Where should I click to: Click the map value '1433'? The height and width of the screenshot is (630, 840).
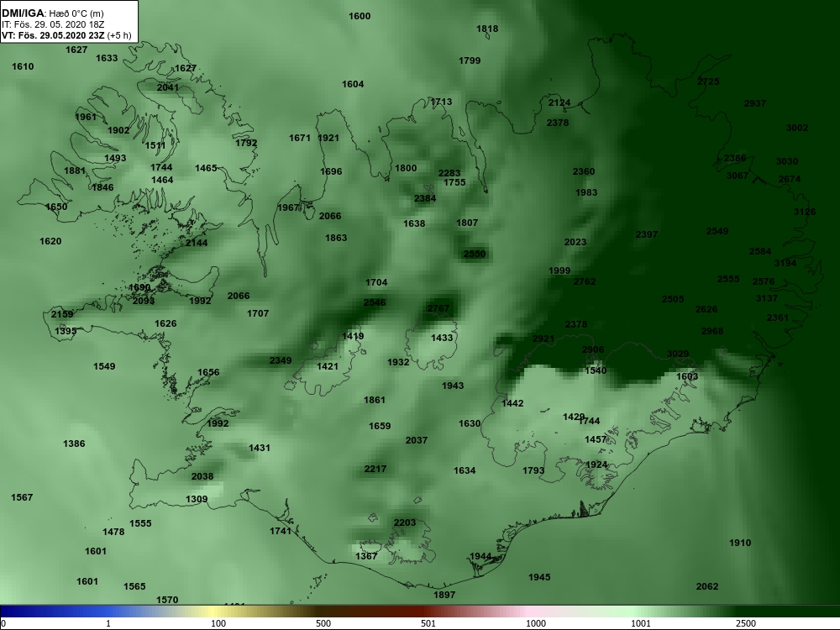pyautogui.click(x=442, y=338)
